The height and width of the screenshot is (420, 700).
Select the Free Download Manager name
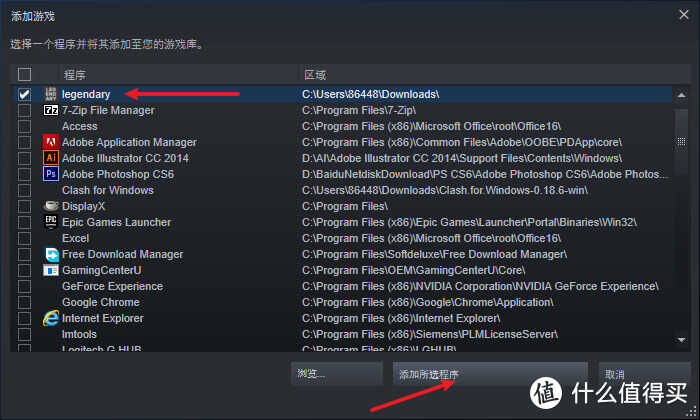[x=122, y=254]
